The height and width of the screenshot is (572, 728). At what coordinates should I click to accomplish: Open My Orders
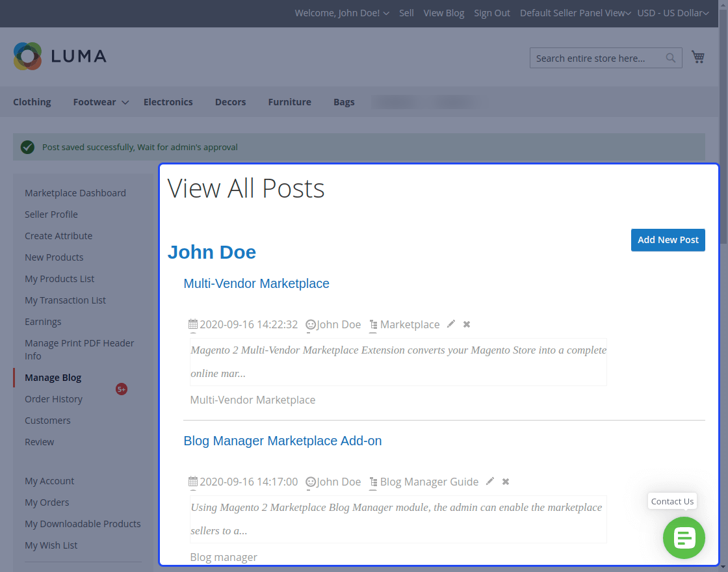[x=47, y=502]
